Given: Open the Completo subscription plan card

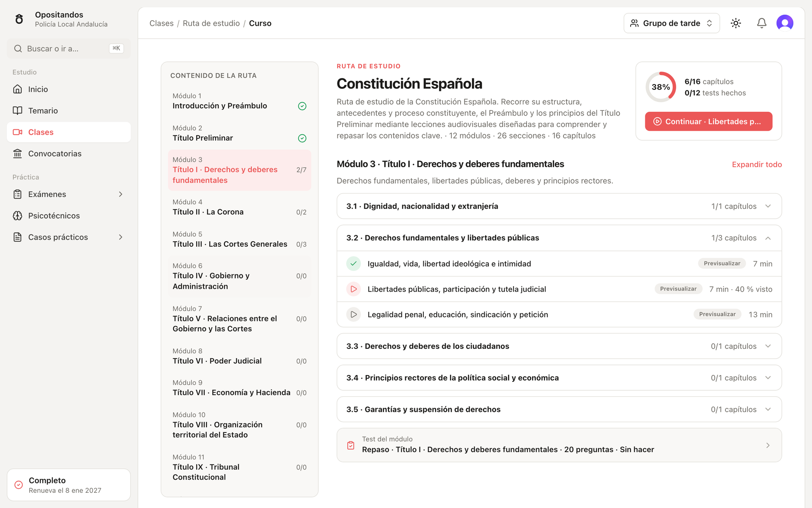Looking at the screenshot, I should 69,485.
